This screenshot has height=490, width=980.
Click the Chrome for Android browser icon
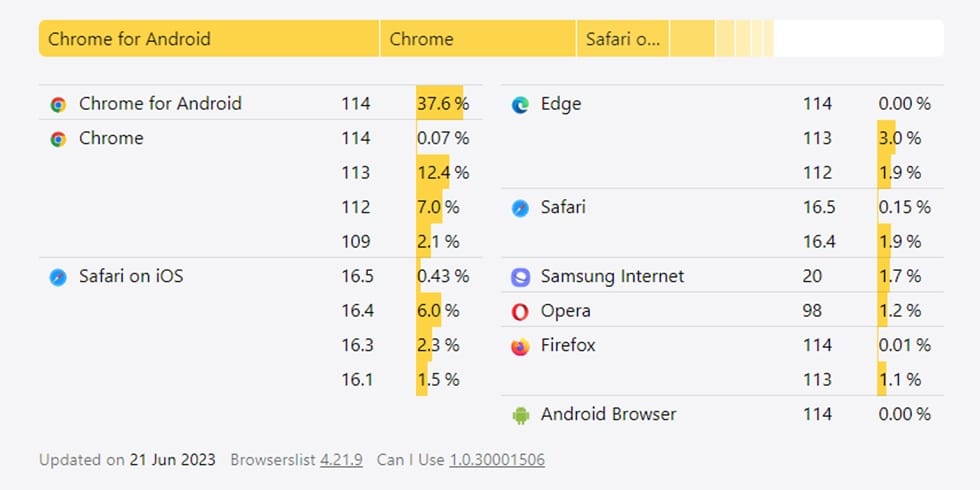(x=58, y=104)
